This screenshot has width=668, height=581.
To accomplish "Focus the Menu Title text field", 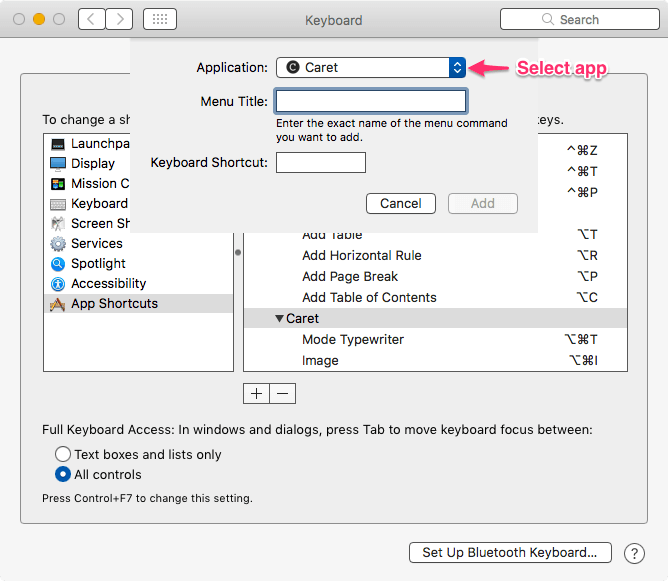I will [371, 101].
